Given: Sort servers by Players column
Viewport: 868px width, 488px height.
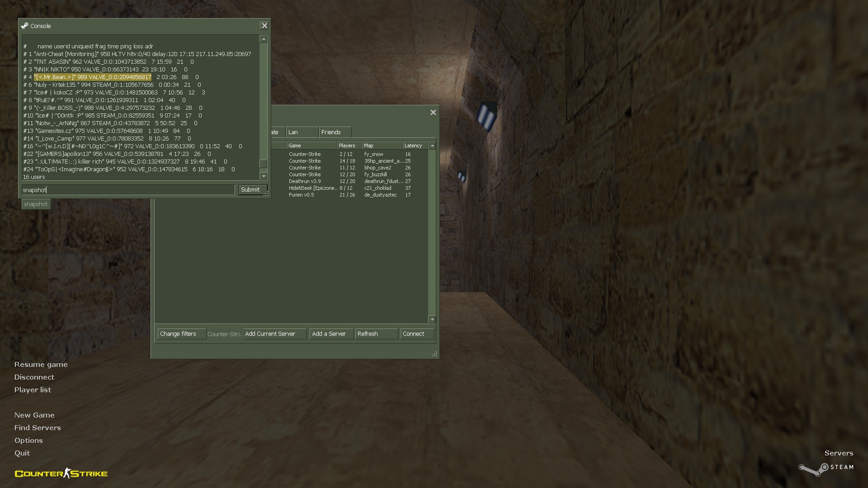Looking at the screenshot, I should point(349,145).
